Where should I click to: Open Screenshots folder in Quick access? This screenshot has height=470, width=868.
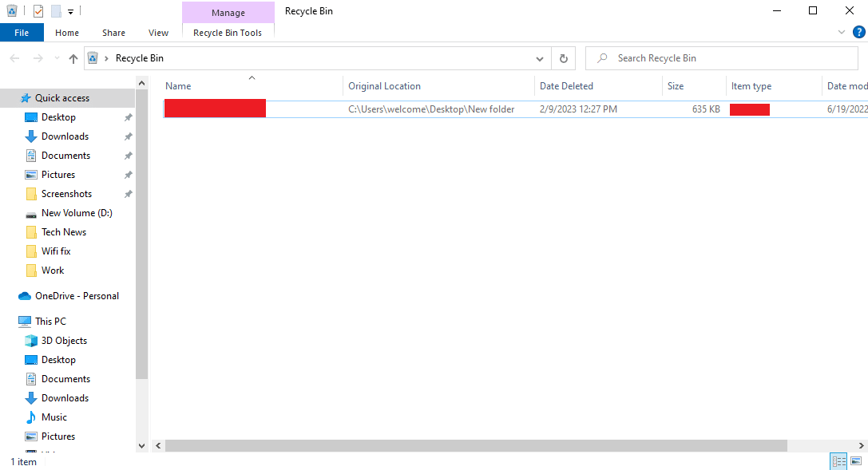[66, 194]
